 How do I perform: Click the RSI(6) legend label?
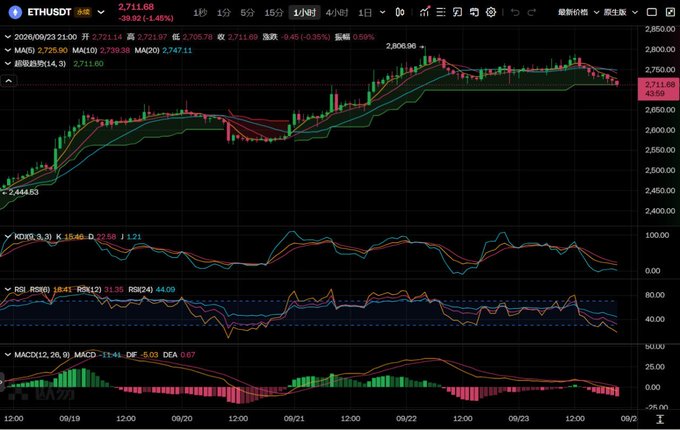40,289
